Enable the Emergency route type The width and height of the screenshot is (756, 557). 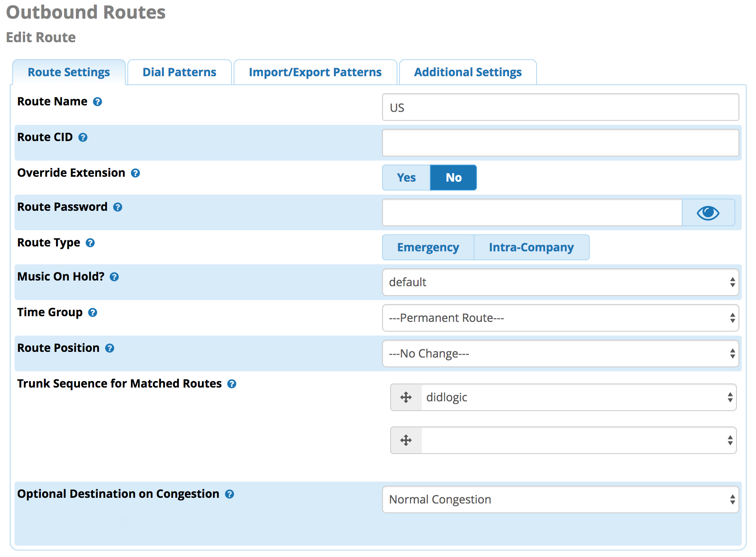(x=427, y=247)
